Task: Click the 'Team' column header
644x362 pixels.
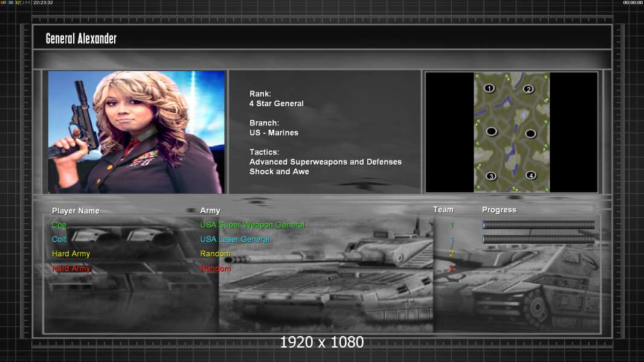Action: point(443,209)
